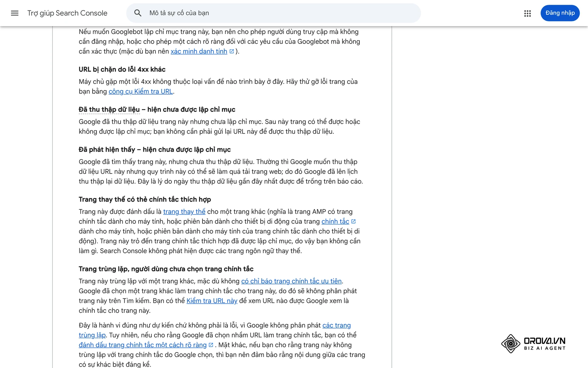Image resolution: width=588 pixels, height=368 pixels.
Task: Click heading 'Trang thay thế có thẻ chính tắc thích hợp'
Action: pyautogui.click(x=145, y=199)
